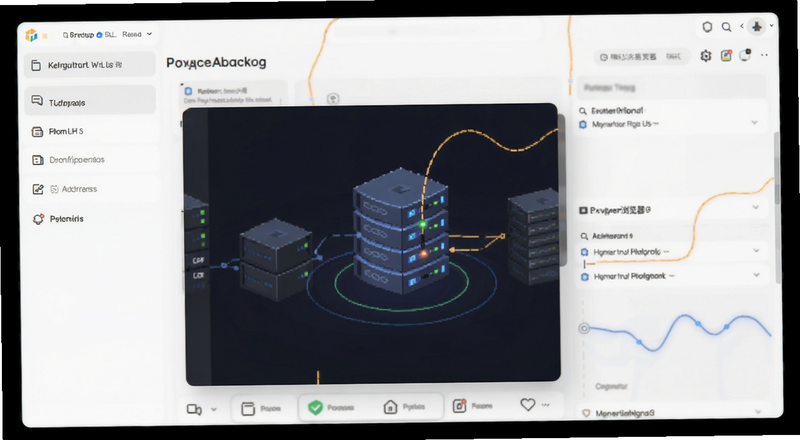Viewport: 800px width, 440px height.
Task: Expand the 'Pxvyper' section chevron
Action: pyautogui.click(x=756, y=207)
